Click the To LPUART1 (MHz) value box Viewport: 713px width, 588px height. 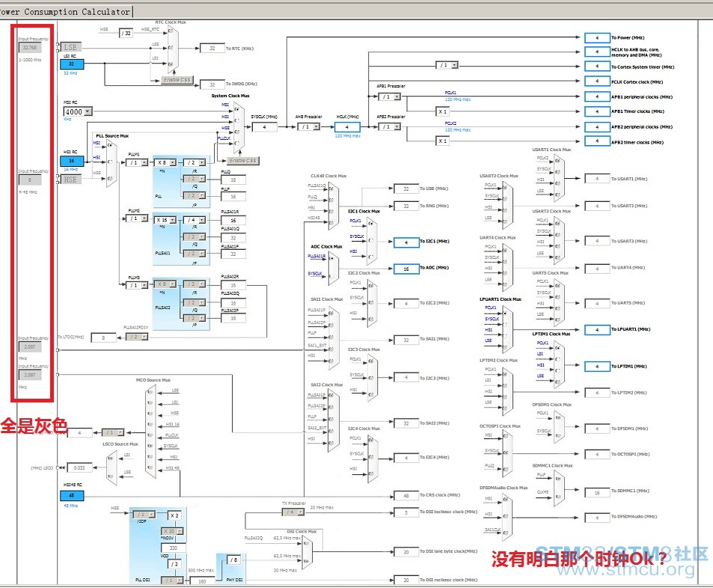click(597, 330)
